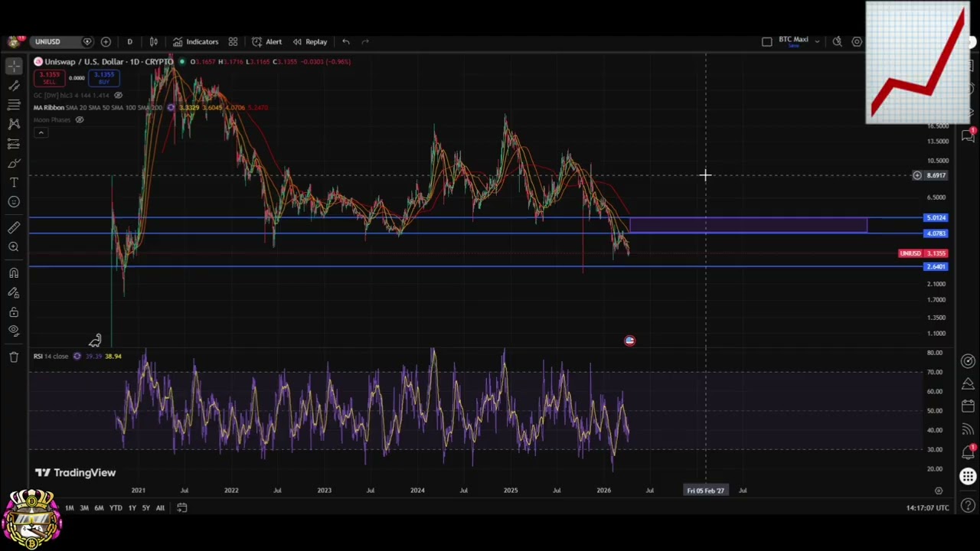This screenshot has height=551, width=980.
Task: Open the layout setup square icon
Action: 767,41
